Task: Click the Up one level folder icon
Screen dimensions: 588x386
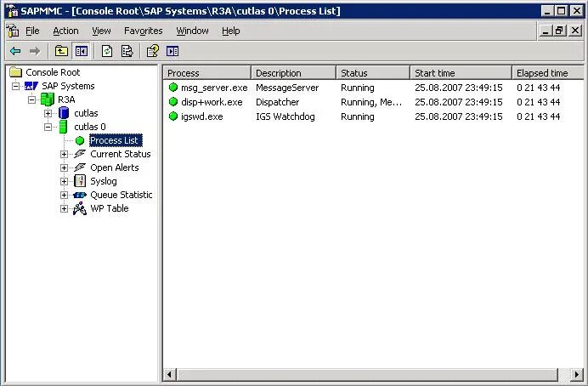Action: pyautogui.click(x=61, y=51)
